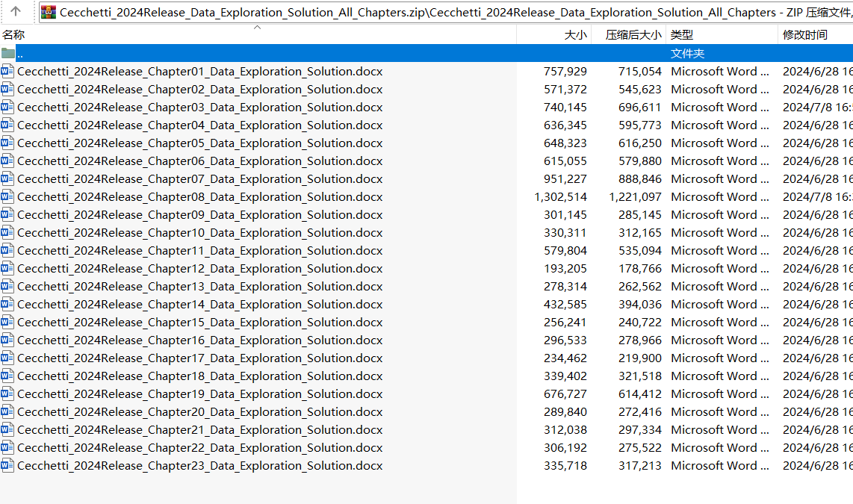Click Word icon of Chapter12 file
Viewport: 853px width, 504px height.
pyautogui.click(x=7, y=269)
